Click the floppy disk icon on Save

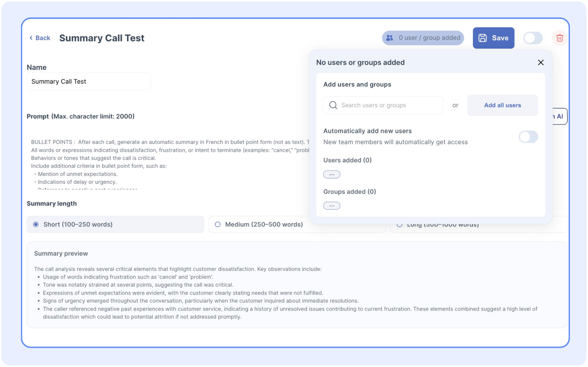click(x=482, y=38)
